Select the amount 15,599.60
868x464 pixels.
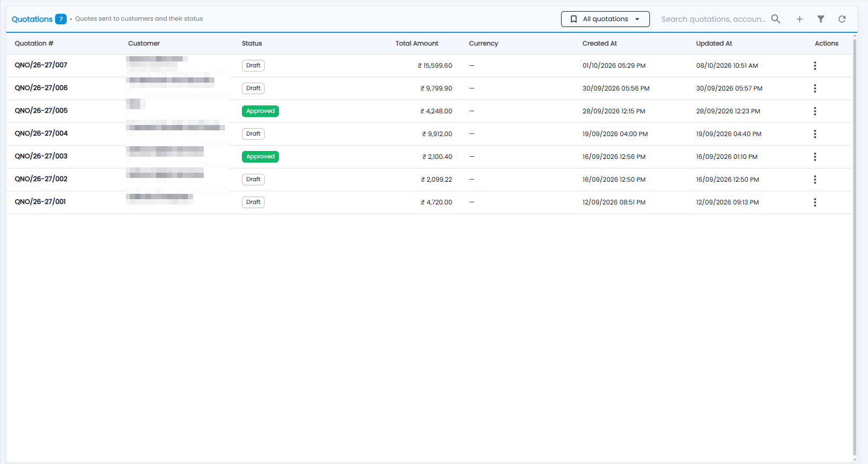point(435,66)
